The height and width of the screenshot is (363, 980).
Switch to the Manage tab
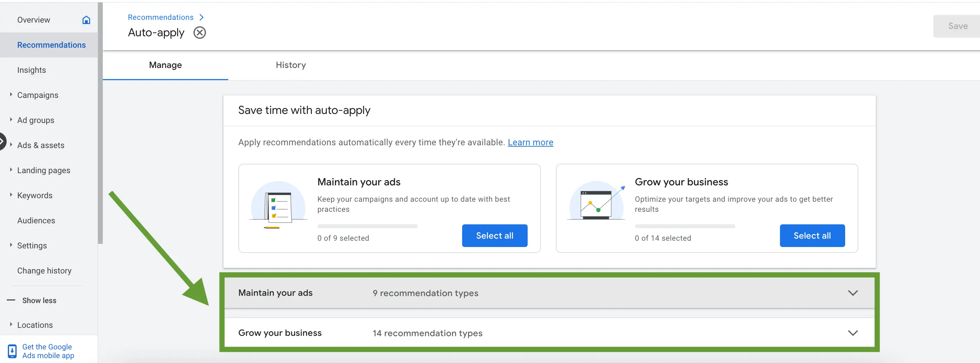(x=166, y=65)
